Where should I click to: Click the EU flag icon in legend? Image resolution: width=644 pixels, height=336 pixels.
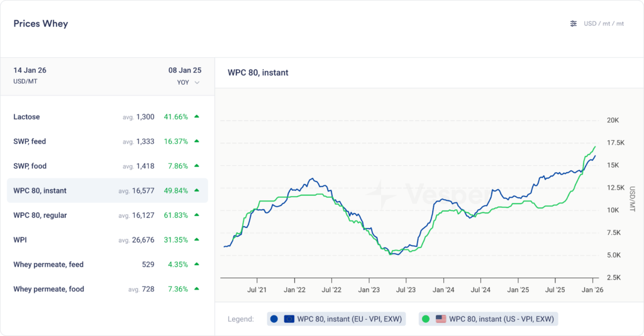[289, 319]
